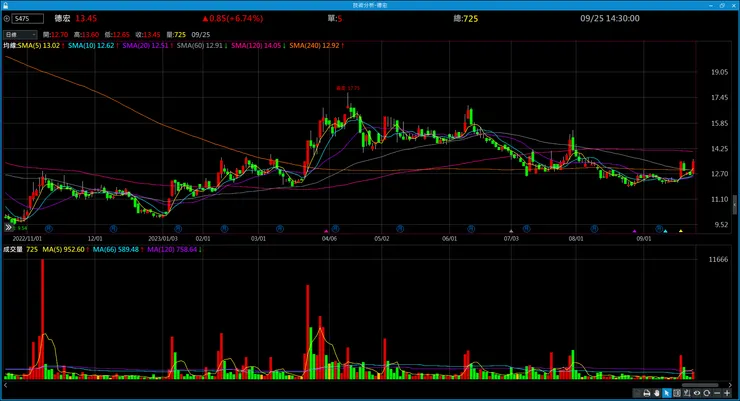Screen dimensions: 740x401
Task: Zoom out with the minus icon
Action: pyautogui.click(x=717, y=393)
